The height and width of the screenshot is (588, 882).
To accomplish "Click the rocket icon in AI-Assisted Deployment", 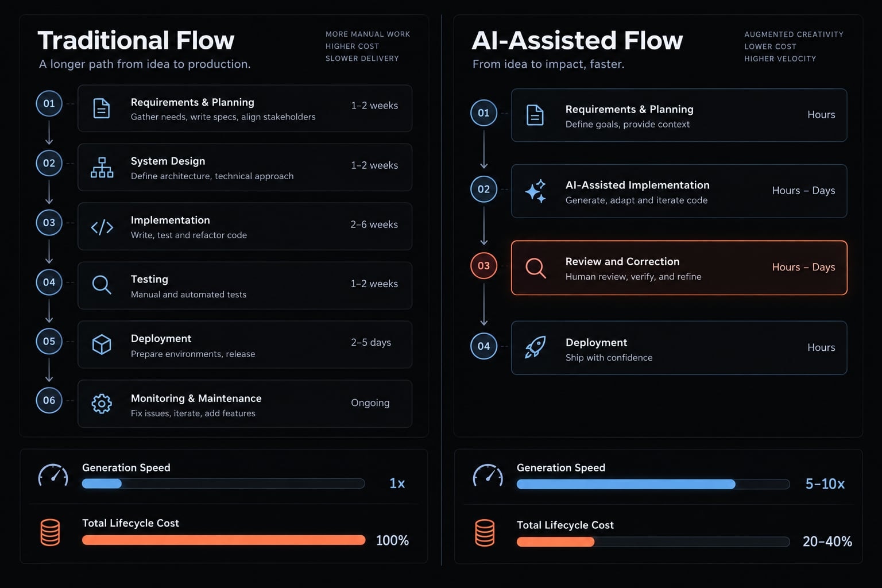I will tap(535, 347).
